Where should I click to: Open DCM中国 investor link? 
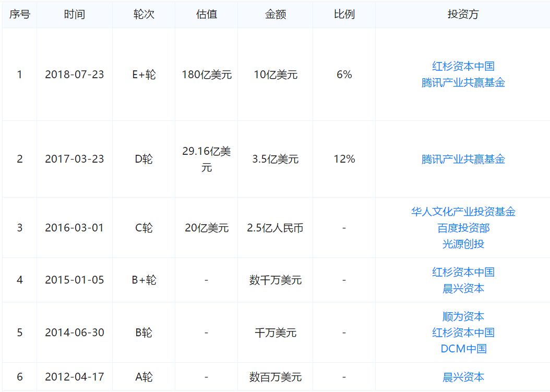463,349
